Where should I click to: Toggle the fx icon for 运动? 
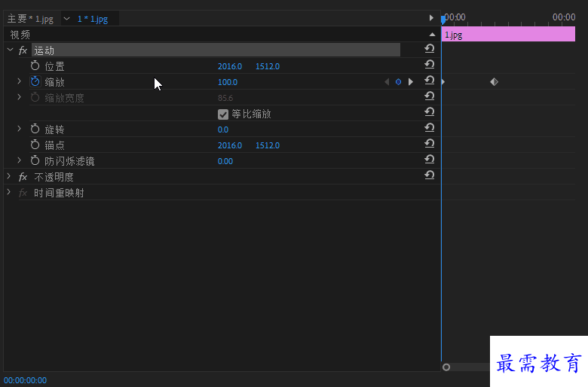tap(23, 50)
